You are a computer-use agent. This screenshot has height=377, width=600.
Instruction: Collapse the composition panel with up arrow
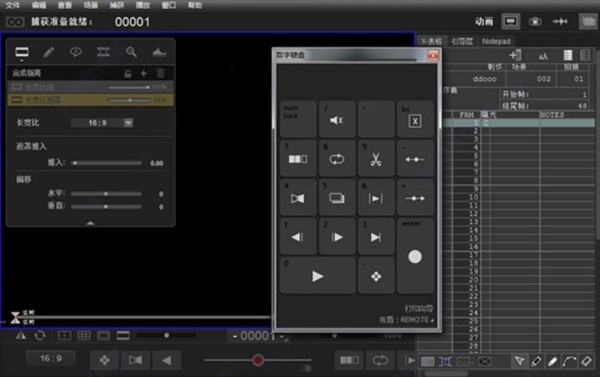point(90,223)
